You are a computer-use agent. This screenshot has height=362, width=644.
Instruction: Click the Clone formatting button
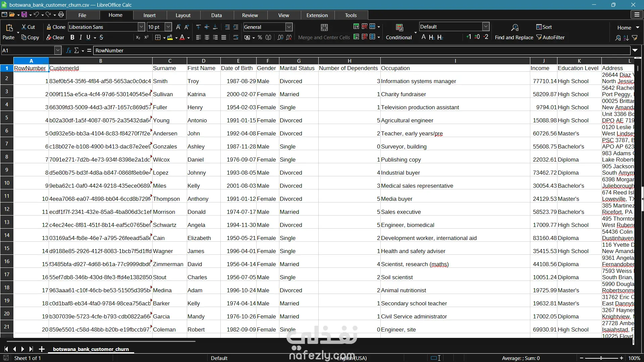coord(56,27)
